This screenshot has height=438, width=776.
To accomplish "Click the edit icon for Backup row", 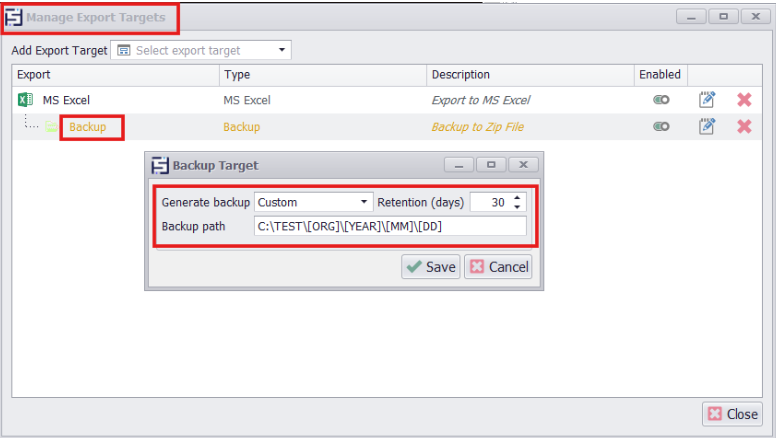I will click(707, 126).
